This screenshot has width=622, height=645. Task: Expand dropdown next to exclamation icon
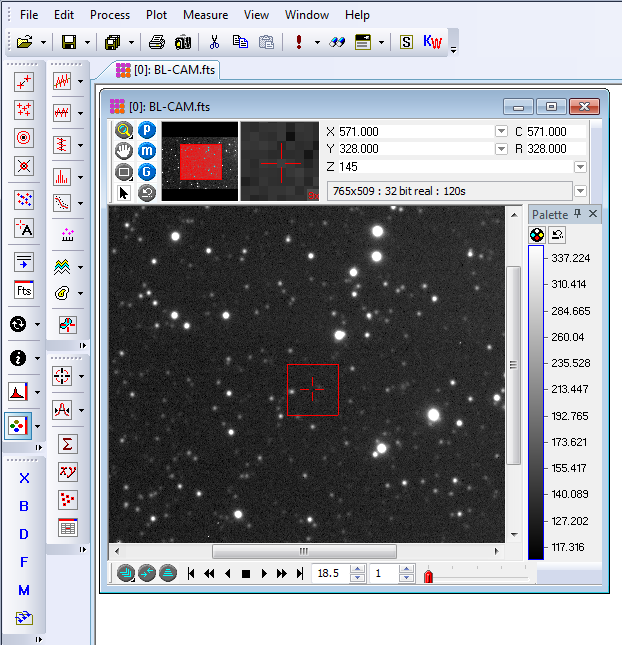[317, 42]
